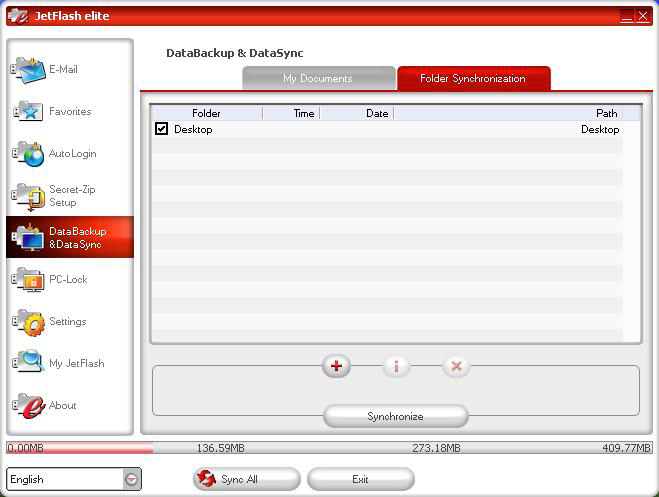Viewport: 659px width, 497px height.
Task: Sort by the Folder column header
Action: pos(206,113)
